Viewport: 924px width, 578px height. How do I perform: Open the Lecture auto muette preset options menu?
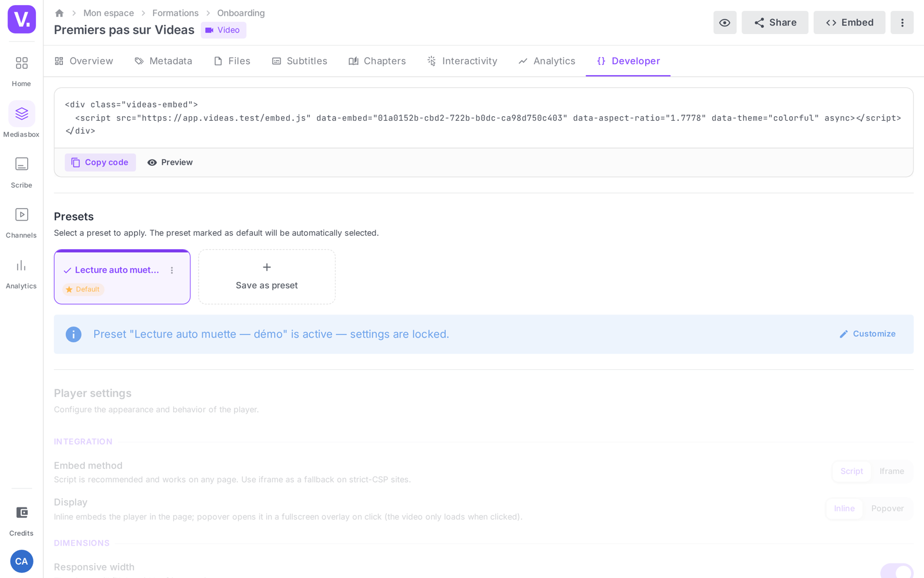[172, 270]
